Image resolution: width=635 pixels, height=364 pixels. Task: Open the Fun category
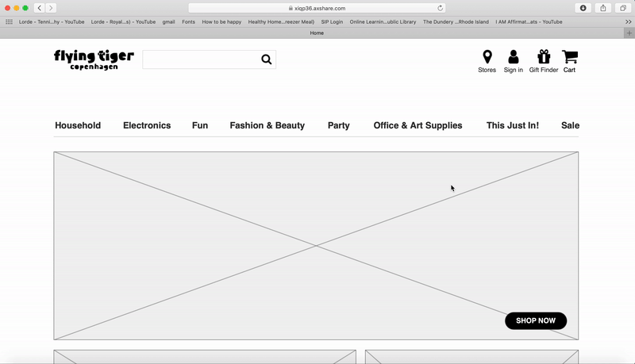200,125
